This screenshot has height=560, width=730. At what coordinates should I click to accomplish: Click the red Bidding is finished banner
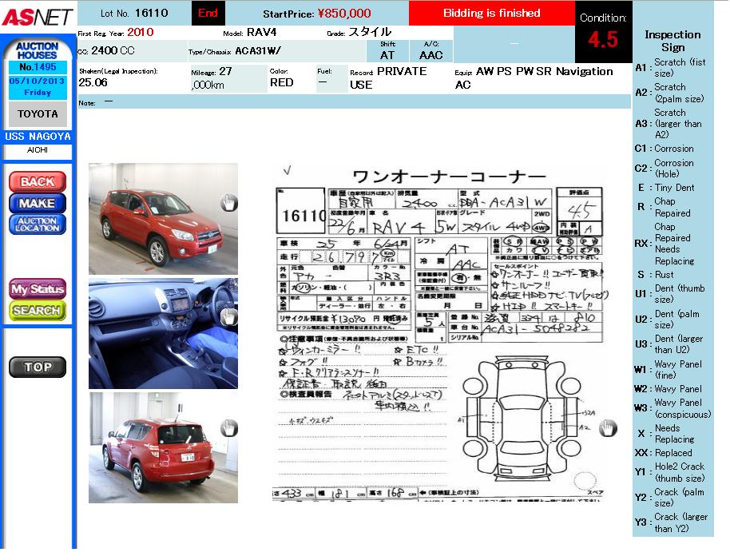[491, 13]
